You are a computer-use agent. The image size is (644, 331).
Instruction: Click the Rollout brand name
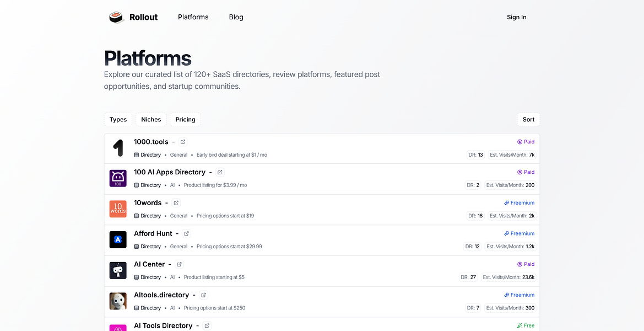click(x=143, y=17)
